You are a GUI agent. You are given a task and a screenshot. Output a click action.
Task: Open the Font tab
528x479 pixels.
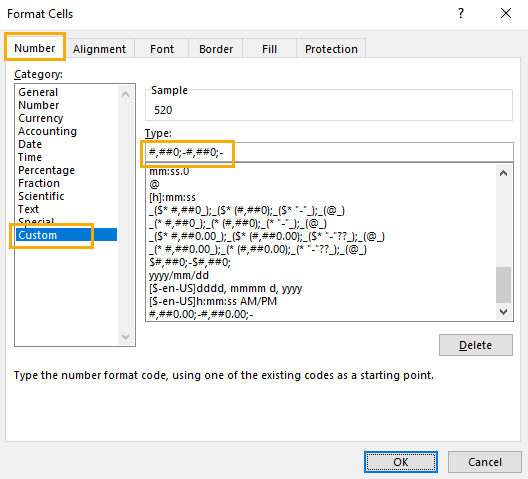coord(162,49)
